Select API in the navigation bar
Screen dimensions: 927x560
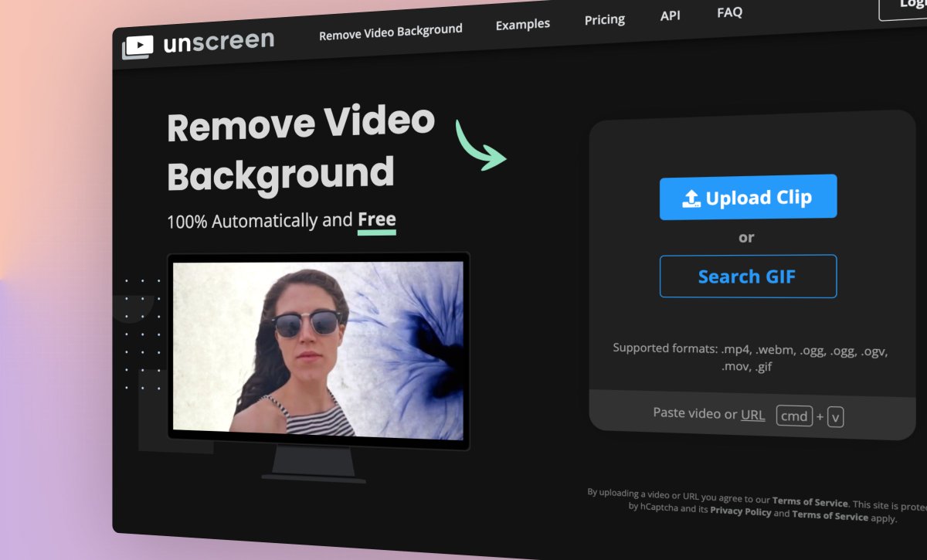[671, 15]
